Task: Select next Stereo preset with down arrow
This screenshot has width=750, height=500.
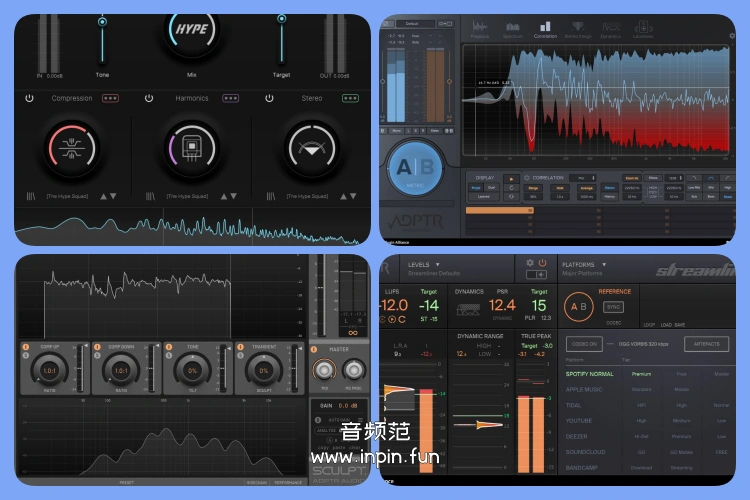Action: point(353,196)
